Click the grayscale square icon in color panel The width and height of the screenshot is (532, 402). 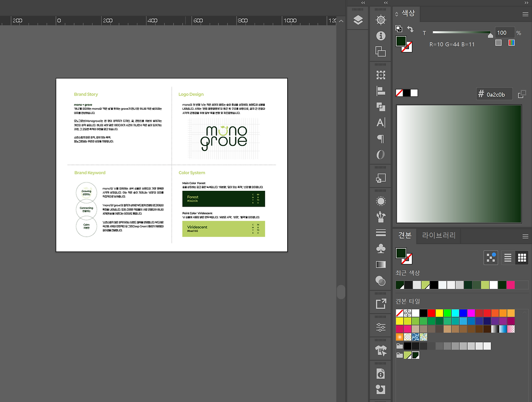[498, 42]
